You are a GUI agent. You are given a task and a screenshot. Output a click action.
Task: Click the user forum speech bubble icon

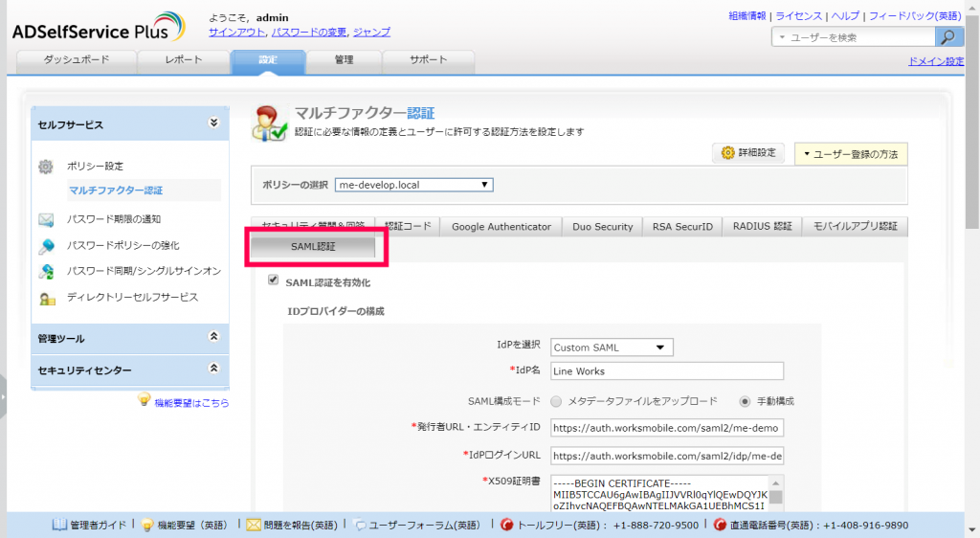pos(360,525)
